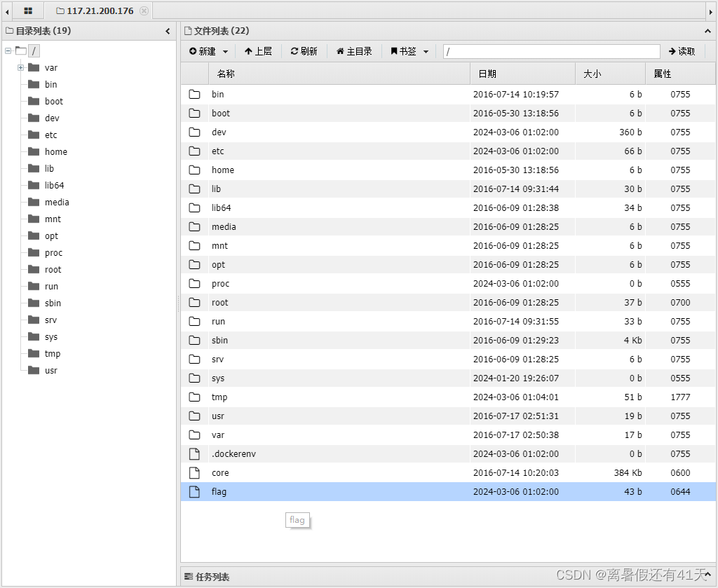Click core file icon

tap(195, 472)
